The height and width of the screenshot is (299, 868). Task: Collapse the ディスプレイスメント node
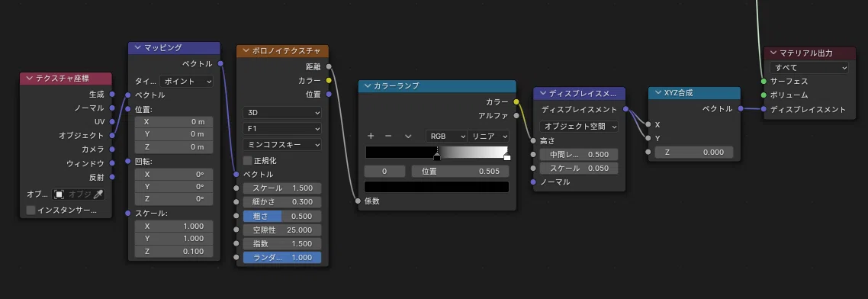(543, 93)
